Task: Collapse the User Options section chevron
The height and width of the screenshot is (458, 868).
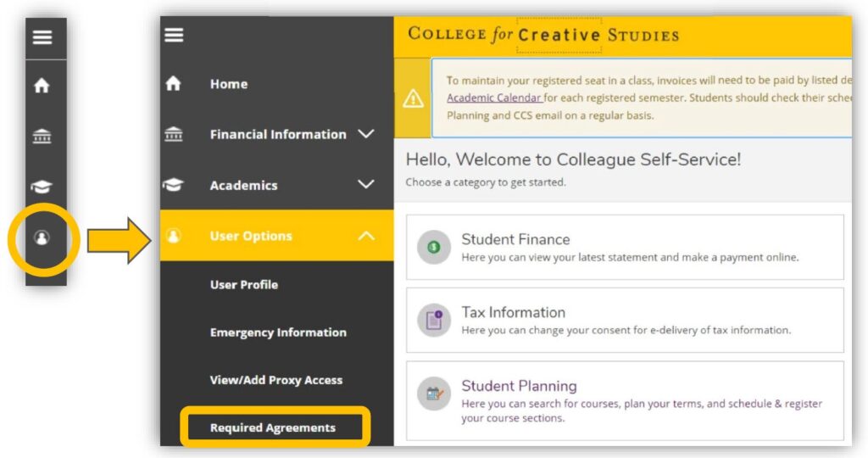Action: 366,236
